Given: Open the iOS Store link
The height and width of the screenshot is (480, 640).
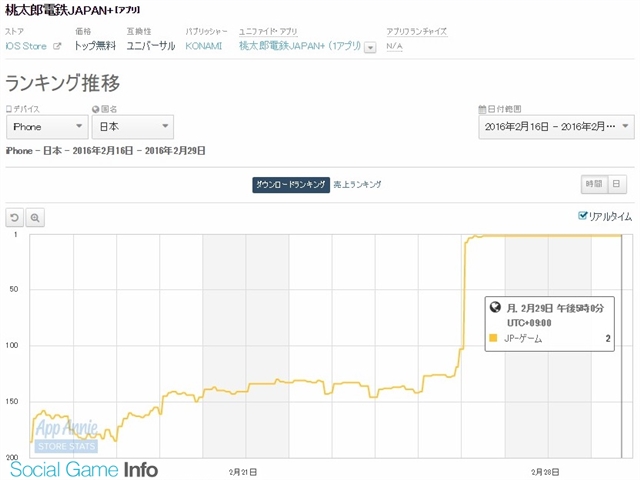Looking at the screenshot, I should (26, 46).
